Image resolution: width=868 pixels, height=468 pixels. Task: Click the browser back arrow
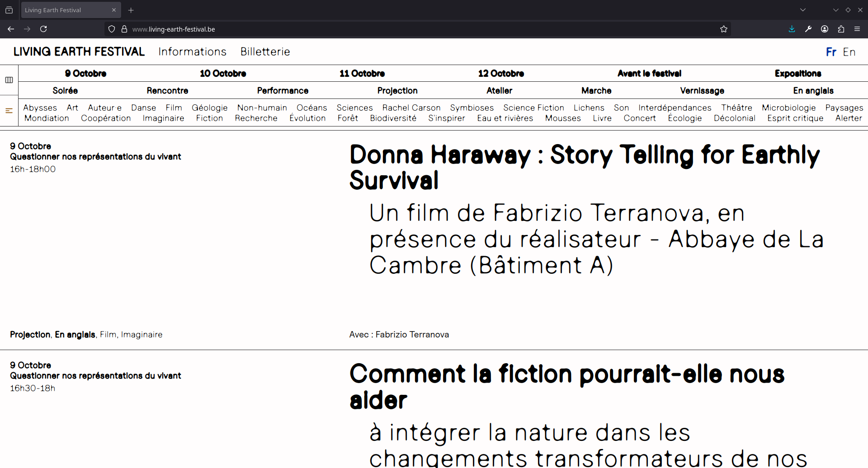click(x=11, y=29)
